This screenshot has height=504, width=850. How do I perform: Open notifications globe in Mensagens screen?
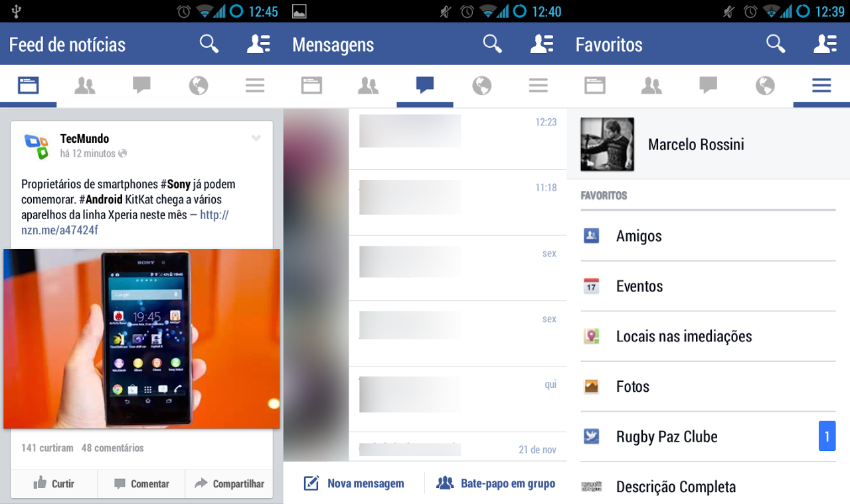click(481, 85)
